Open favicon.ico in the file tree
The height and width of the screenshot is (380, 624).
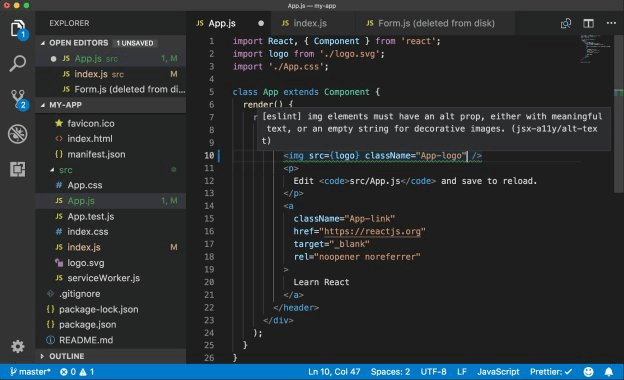click(x=111, y=123)
